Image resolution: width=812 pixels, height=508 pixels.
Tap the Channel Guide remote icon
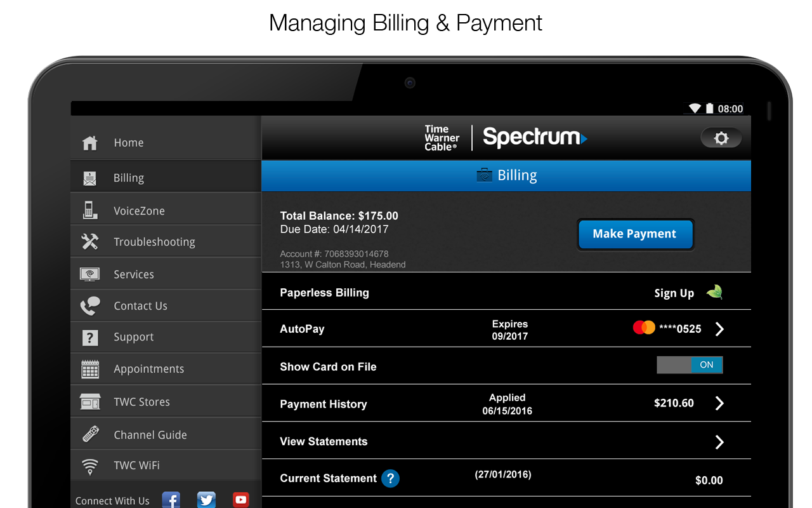coord(90,434)
